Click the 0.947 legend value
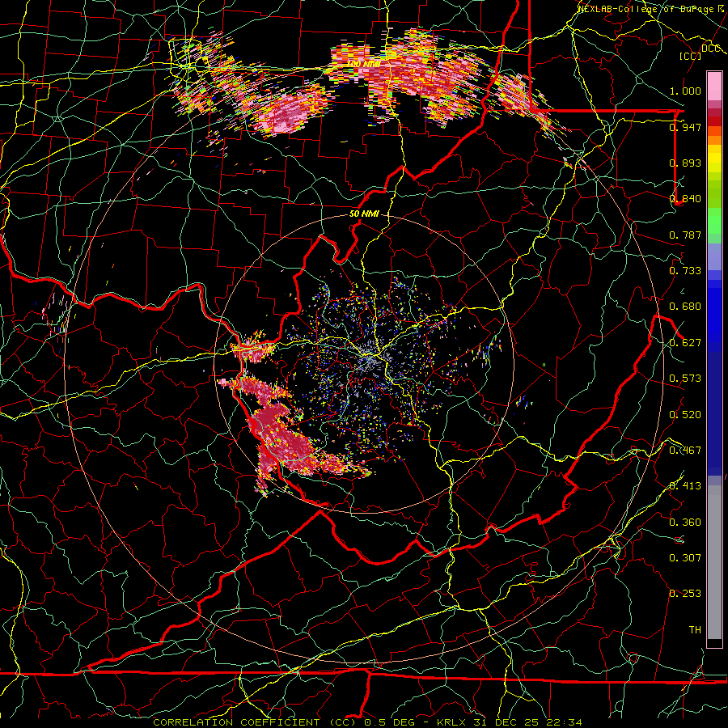The width and height of the screenshot is (728, 728). coord(685,127)
